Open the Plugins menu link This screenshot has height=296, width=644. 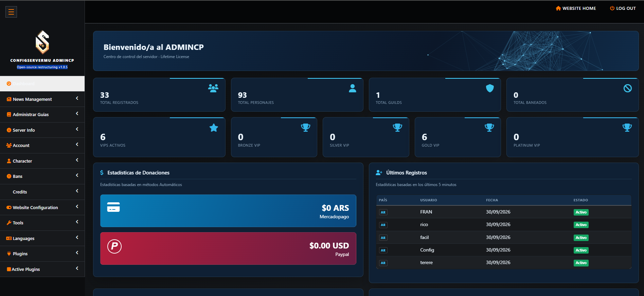(42, 254)
